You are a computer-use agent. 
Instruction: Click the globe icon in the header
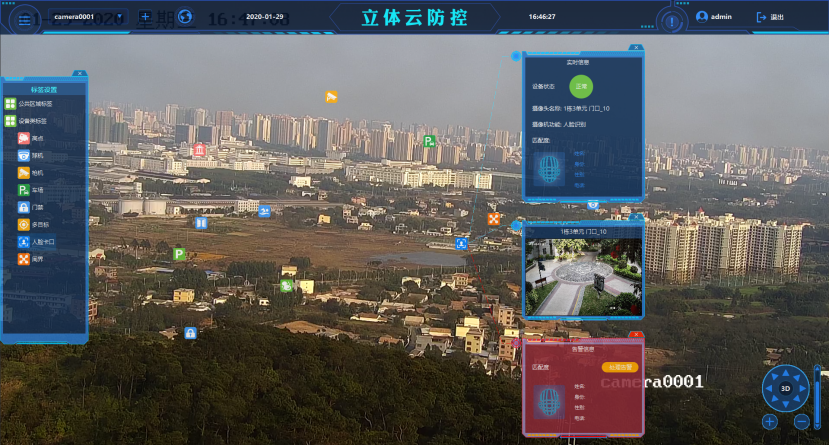(185, 17)
